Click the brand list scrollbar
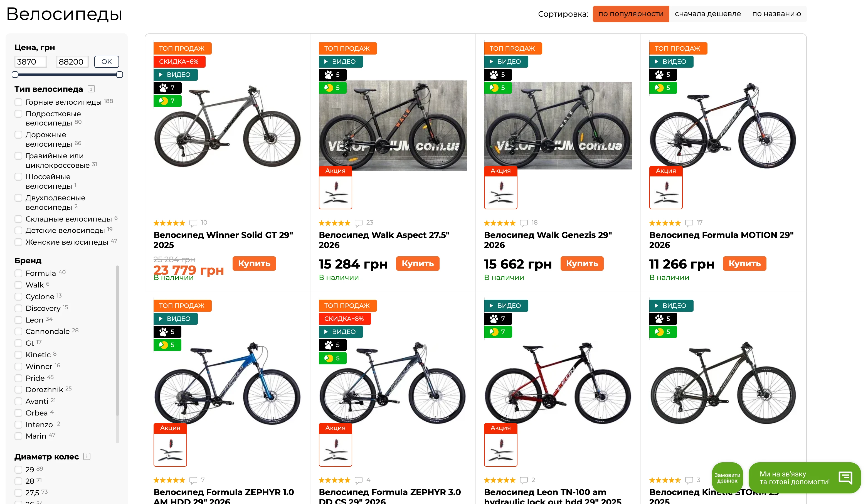Screen dimensions: 868x504 117,340
